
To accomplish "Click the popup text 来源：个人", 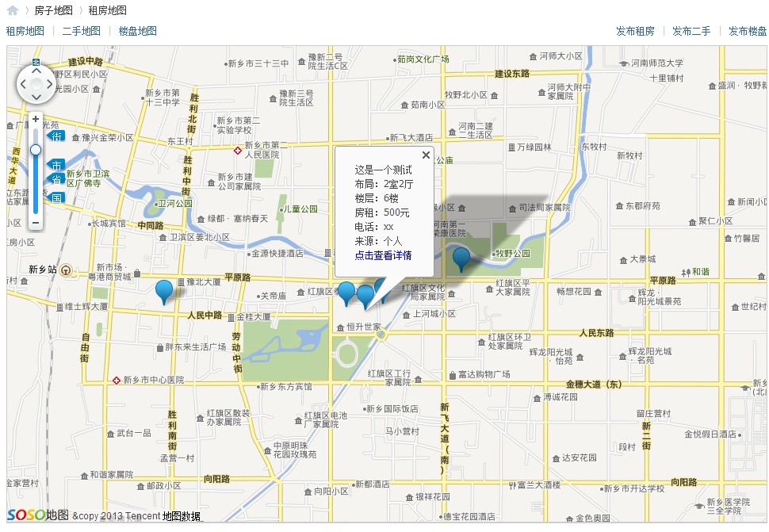I will [x=378, y=241].
